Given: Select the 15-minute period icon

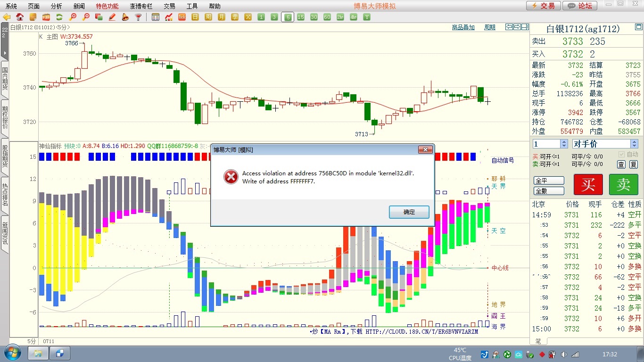Looking at the screenshot, I should pyautogui.click(x=301, y=17).
